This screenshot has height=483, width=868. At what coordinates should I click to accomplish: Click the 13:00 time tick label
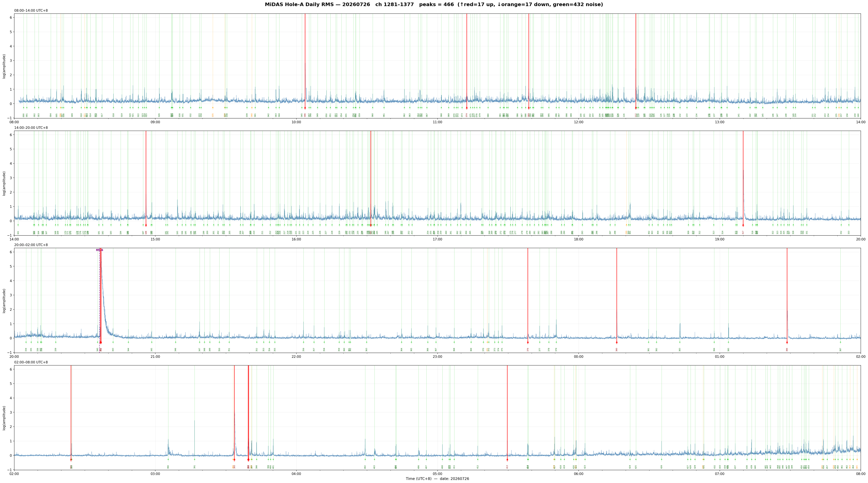coord(720,122)
